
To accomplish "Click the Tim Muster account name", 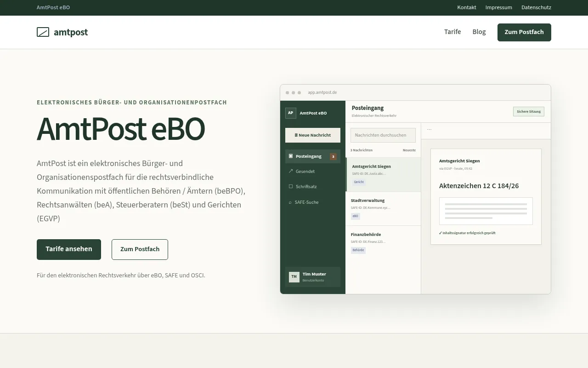I will [314, 274].
